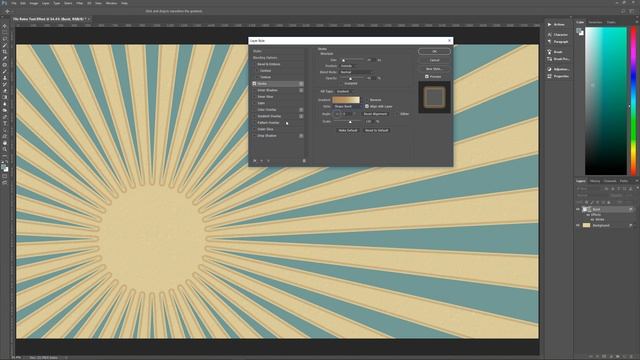Toggle the Stroke effect checkbox
Image resolution: width=640 pixels, height=360 pixels.
click(254, 84)
